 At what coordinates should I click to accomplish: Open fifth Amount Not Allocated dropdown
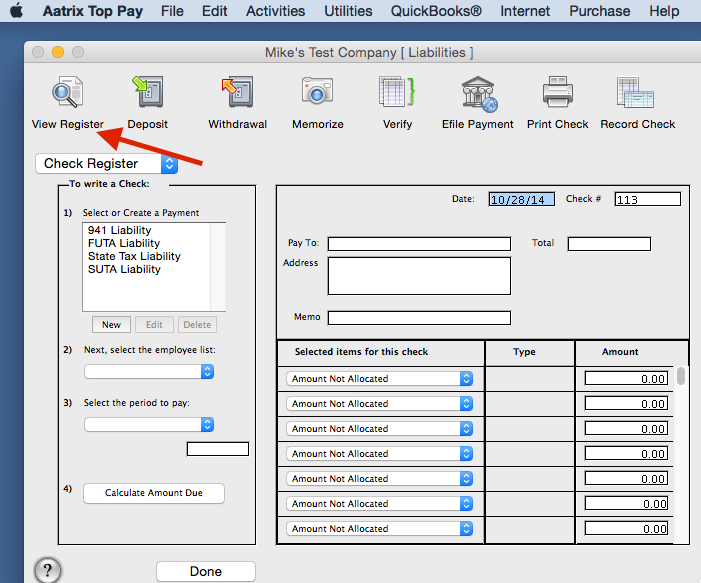379,479
